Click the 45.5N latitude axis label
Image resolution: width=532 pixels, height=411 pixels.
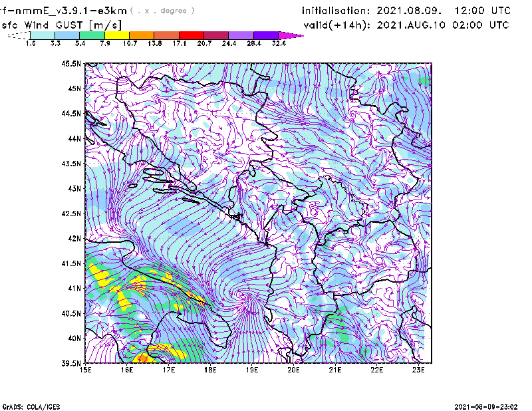coord(71,63)
